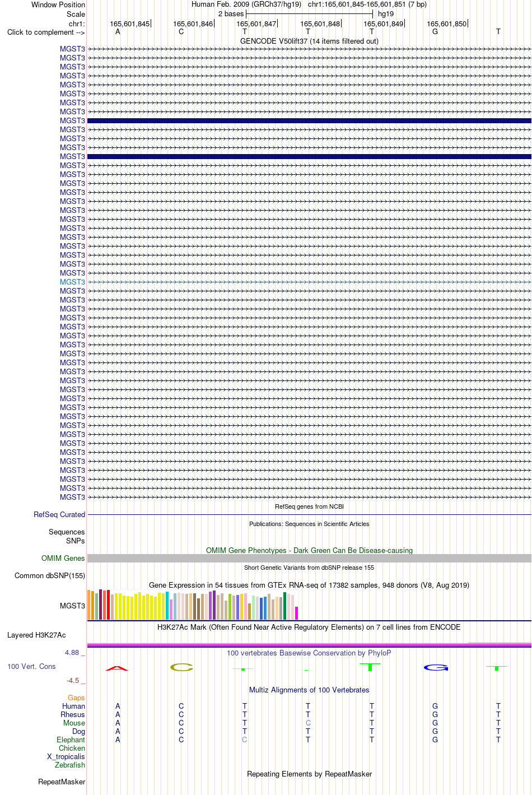
Task: Click the gray C in the Elephant alignment row
Action: pos(244,740)
